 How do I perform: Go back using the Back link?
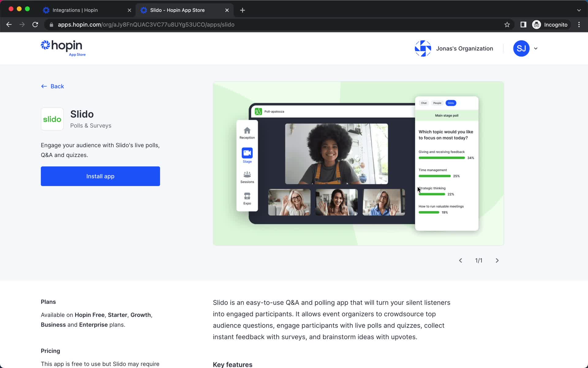(x=52, y=86)
